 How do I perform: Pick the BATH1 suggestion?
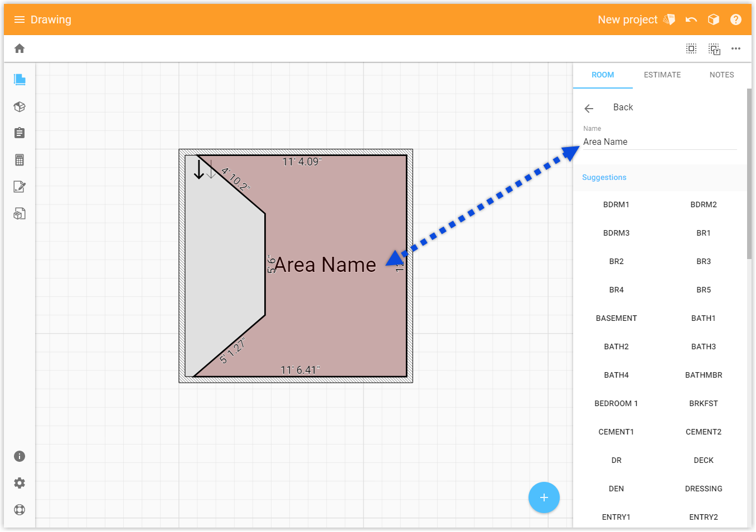[x=704, y=318]
